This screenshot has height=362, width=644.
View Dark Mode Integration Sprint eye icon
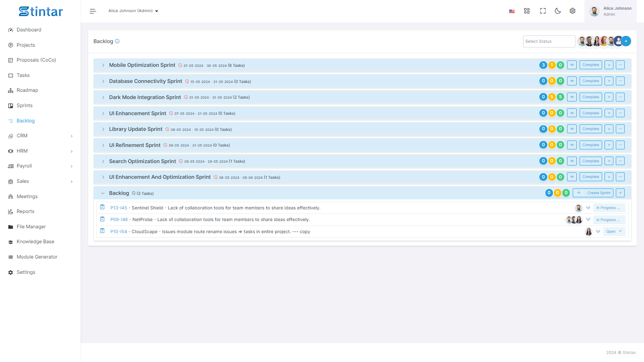point(572,97)
